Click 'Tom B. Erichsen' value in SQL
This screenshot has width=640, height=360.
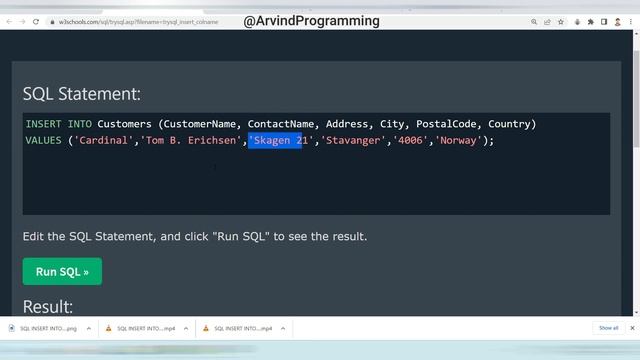191,140
